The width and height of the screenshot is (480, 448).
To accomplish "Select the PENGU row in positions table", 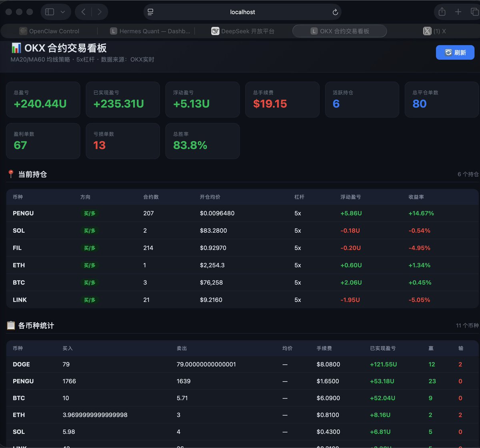I will point(242,213).
